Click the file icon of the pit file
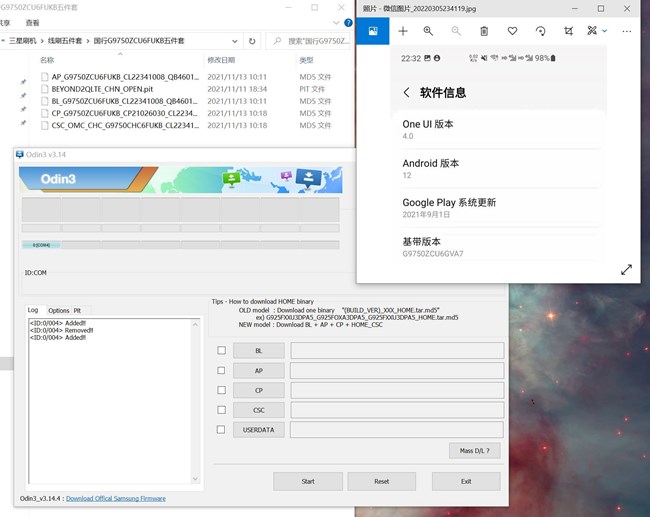 coord(44,89)
